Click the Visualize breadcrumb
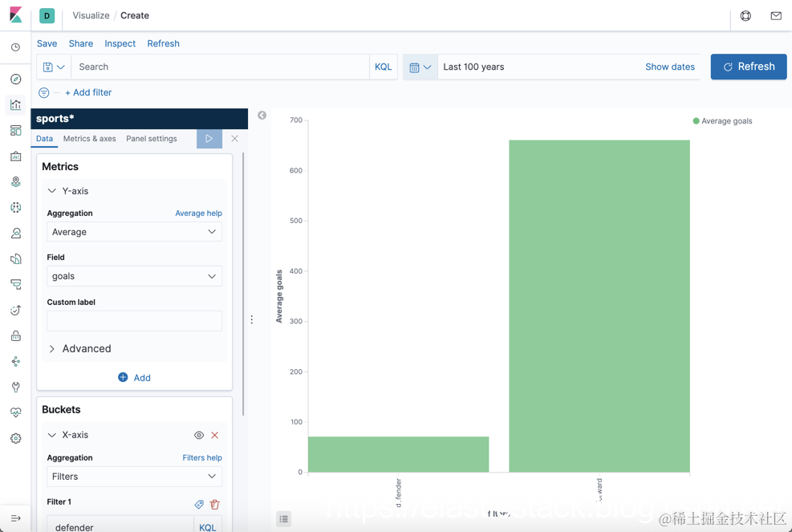Image resolution: width=792 pixels, height=532 pixels. (x=91, y=16)
